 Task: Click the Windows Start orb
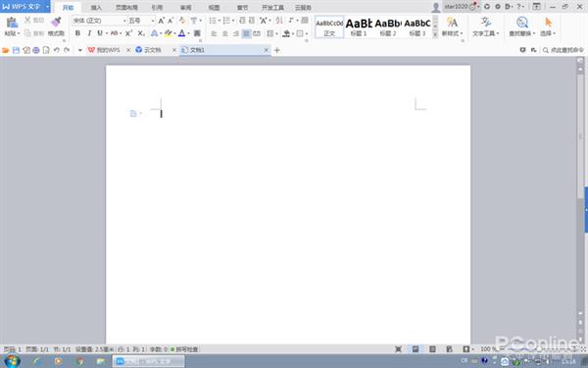pyautogui.click(x=12, y=361)
